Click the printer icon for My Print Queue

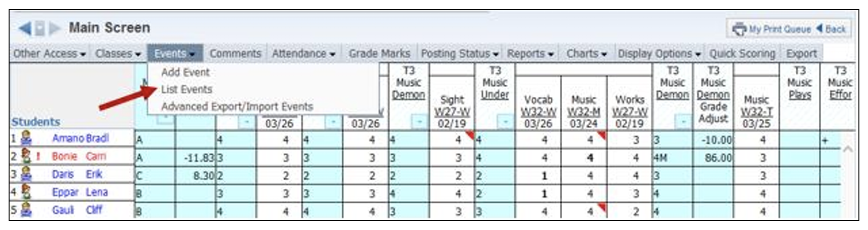click(x=739, y=29)
